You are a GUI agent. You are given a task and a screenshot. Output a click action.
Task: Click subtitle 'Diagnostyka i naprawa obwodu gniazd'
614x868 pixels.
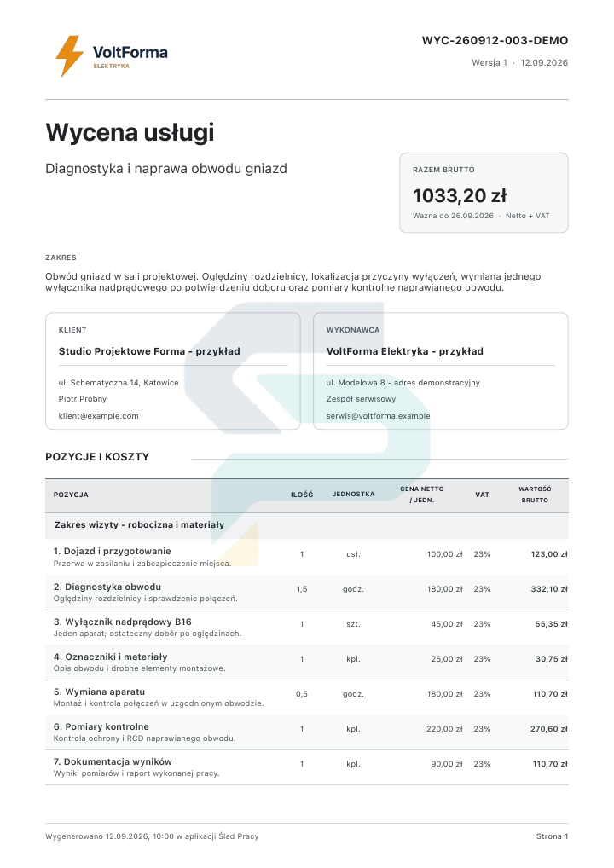pyautogui.click(x=166, y=168)
